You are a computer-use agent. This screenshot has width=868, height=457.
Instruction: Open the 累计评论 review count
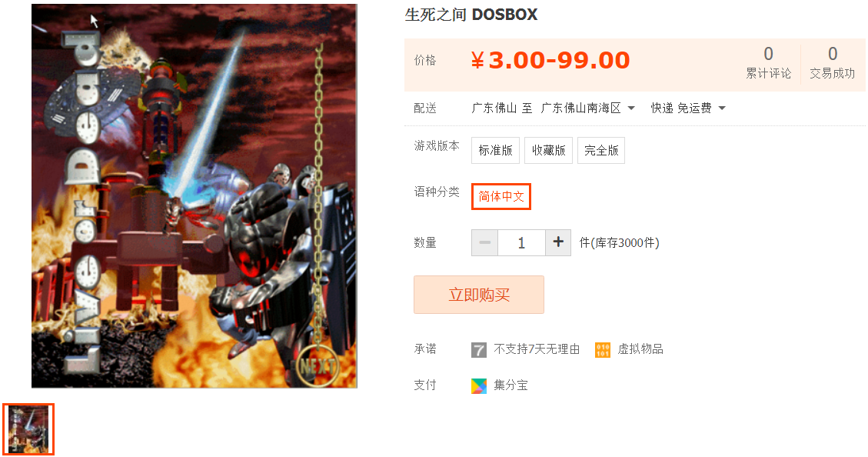tap(768, 62)
